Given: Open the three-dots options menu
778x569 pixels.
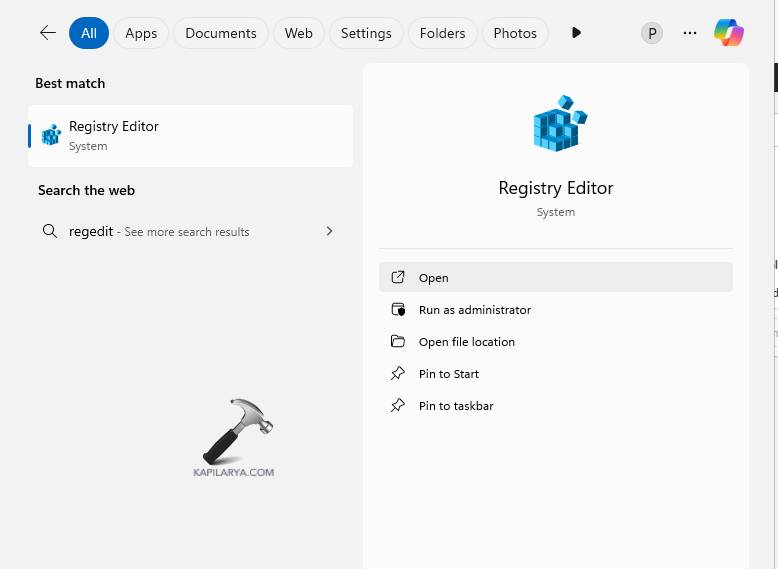Looking at the screenshot, I should tap(689, 33).
